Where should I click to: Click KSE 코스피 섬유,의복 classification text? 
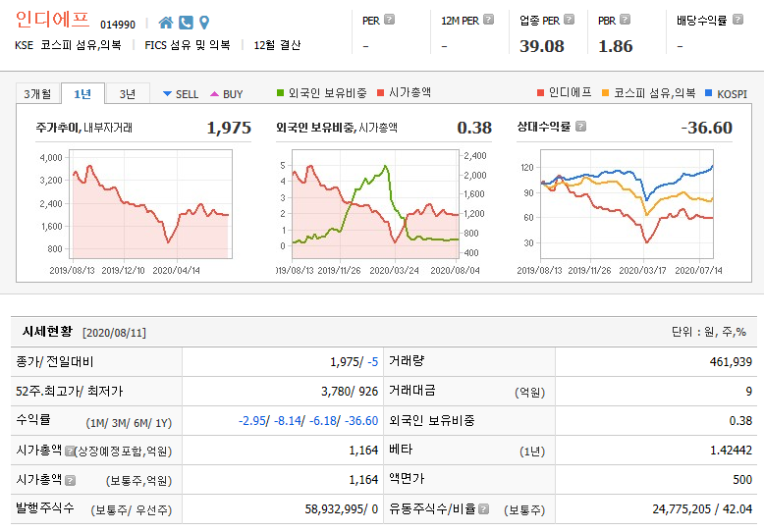(x=68, y=45)
